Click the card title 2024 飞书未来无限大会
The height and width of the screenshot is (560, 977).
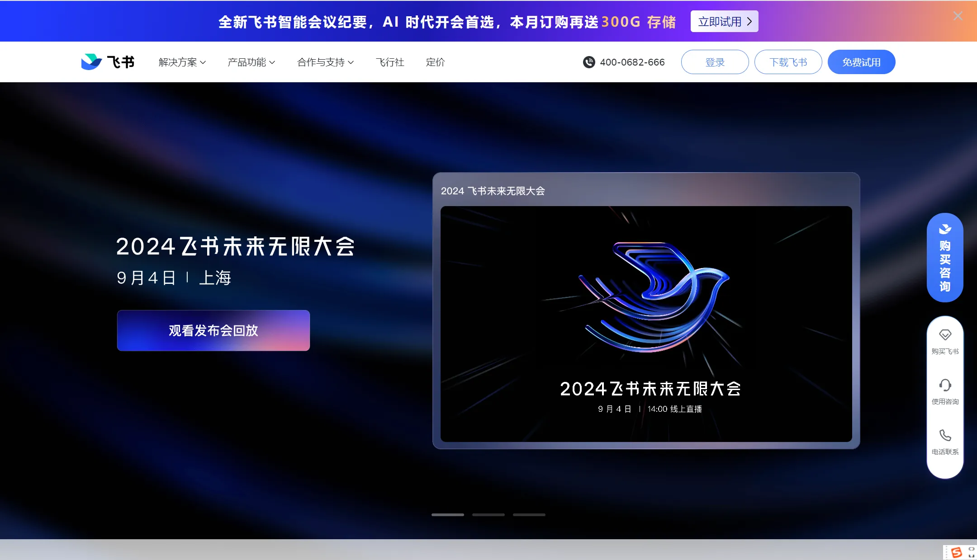493,191
